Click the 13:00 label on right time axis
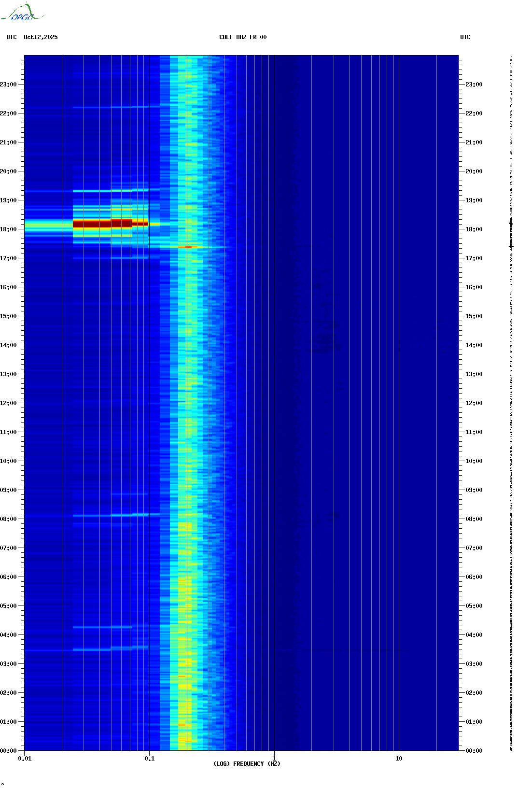Screen dimensions: 532x789 pyautogui.click(x=474, y=374)
